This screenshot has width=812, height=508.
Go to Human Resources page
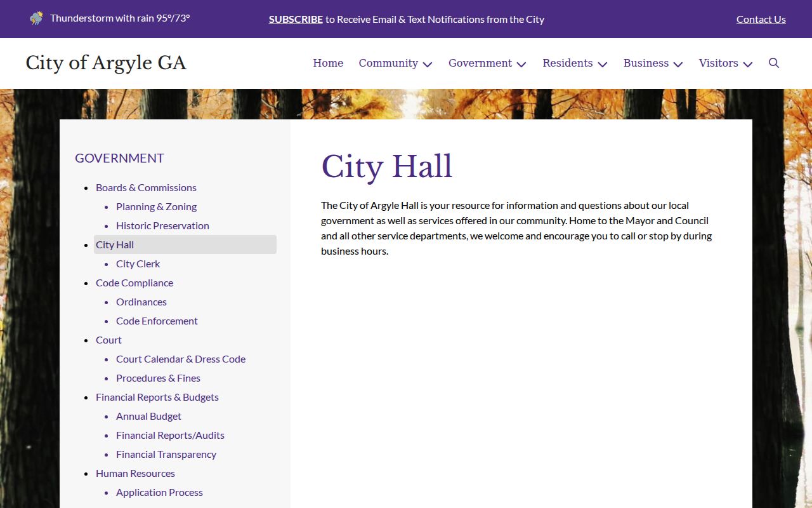[x=135, y=473]
